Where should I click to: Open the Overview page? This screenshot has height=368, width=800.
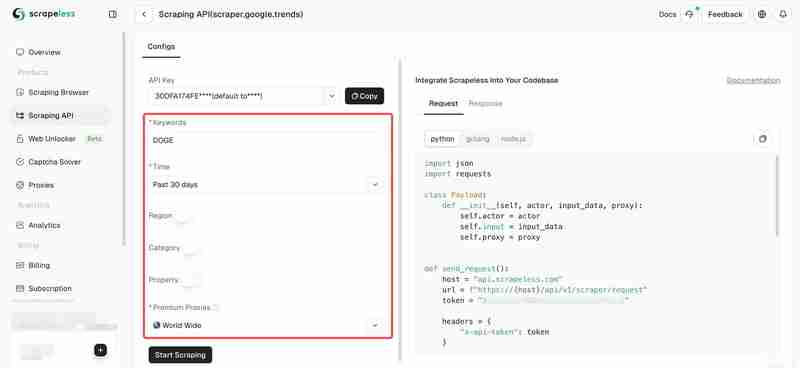tap(44, 52)
